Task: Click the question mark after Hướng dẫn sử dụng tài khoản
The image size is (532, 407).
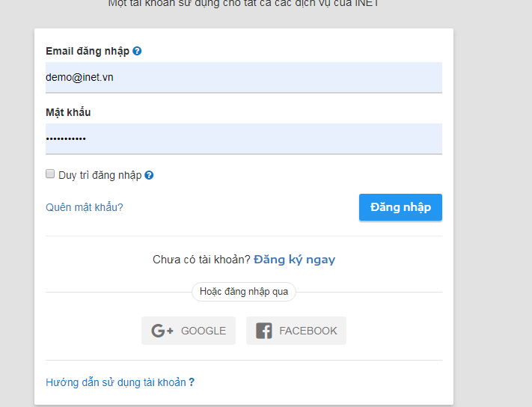Action: click(x=192, y=382)
